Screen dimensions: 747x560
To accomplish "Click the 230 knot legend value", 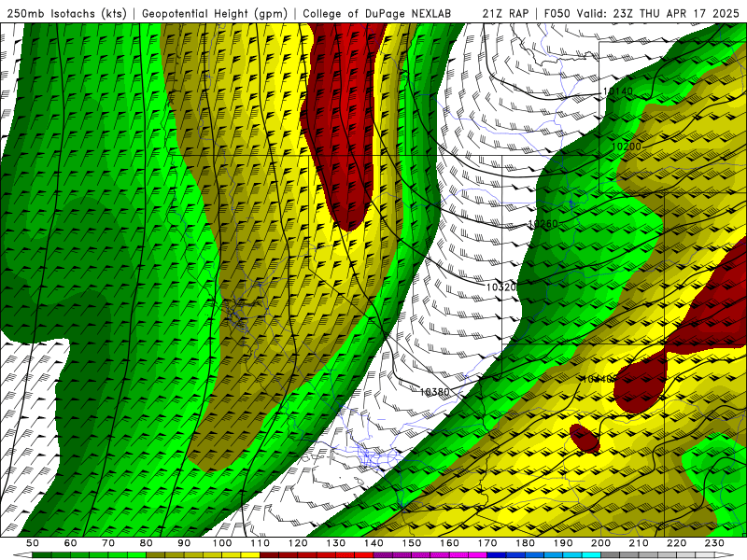I will [714, 543].
